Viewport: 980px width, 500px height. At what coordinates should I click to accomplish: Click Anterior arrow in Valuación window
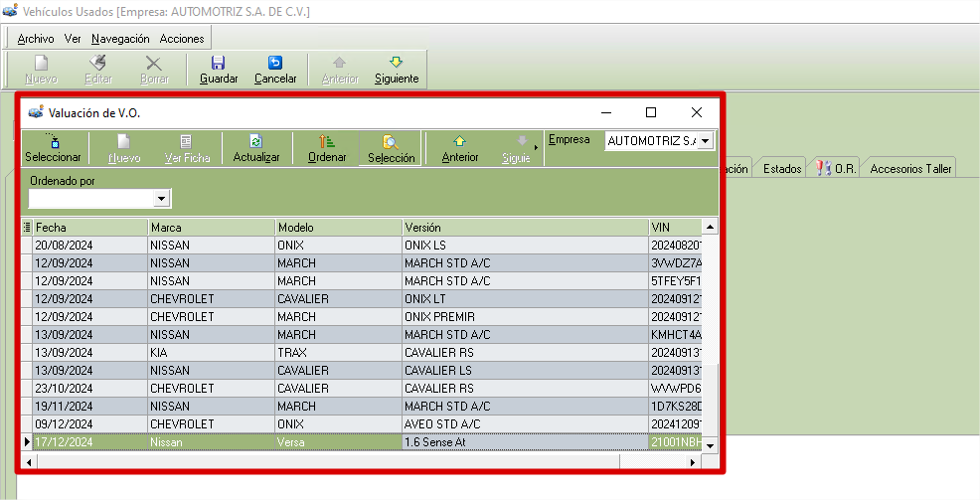pyautogui.click(x=459, y=141)
